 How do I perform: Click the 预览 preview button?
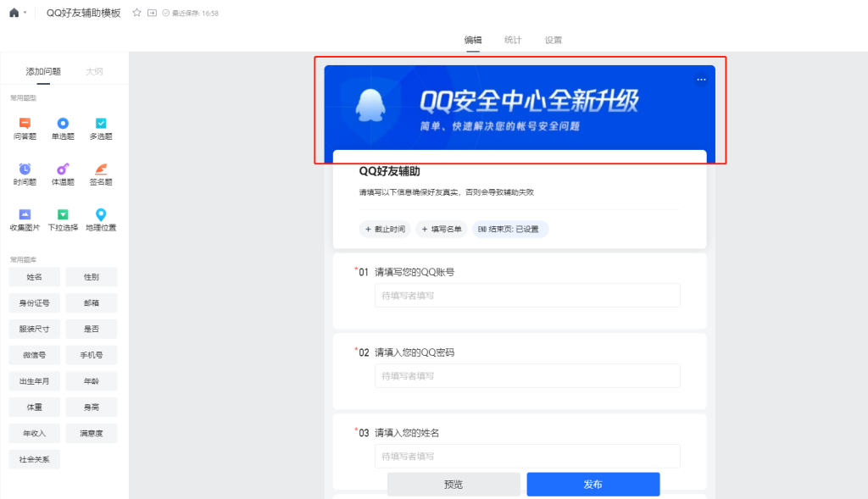(453, 484)
